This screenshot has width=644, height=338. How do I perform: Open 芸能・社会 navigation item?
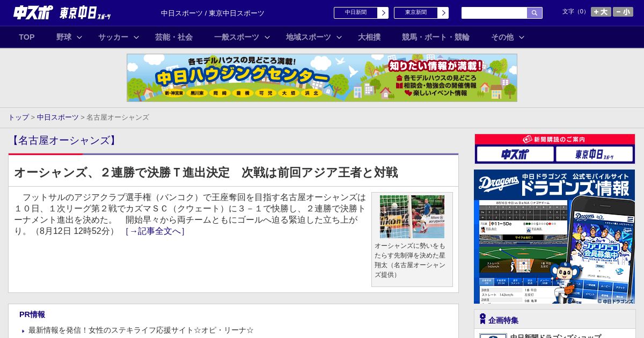(x=174, y=37)
